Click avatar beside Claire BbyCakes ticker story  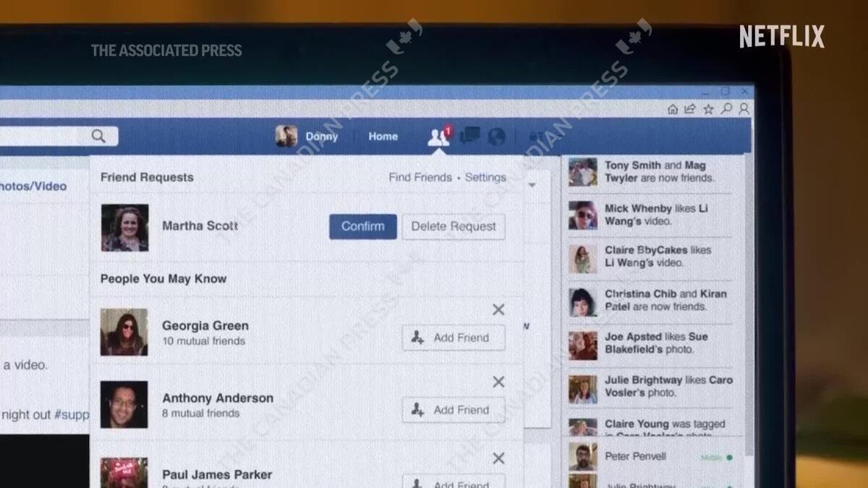pyautogui.click(x=582, y=259)
